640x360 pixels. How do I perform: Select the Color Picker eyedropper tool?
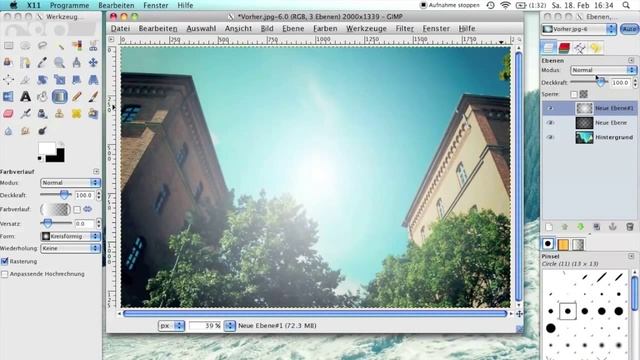pyautogui.click(x=42, y=62)
